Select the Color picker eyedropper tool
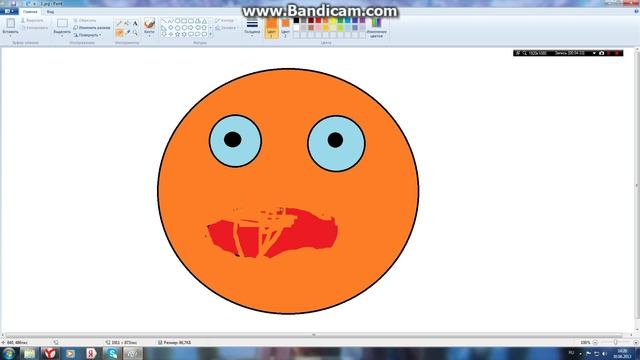 (127, 32)
